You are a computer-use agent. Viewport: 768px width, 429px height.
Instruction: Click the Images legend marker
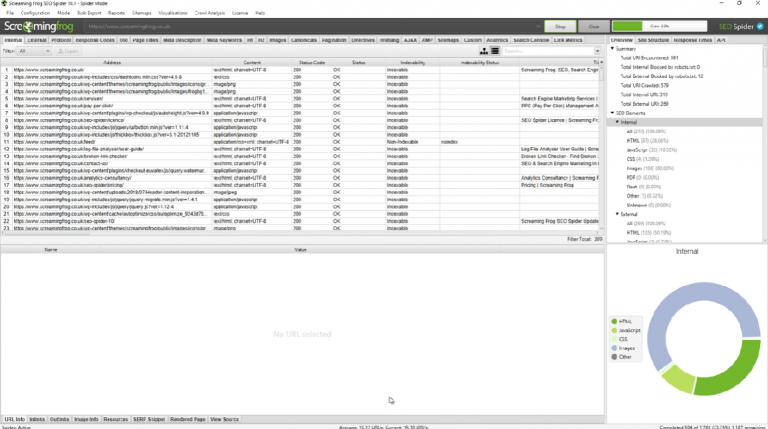pyautogui.click(x=614, y=346)
